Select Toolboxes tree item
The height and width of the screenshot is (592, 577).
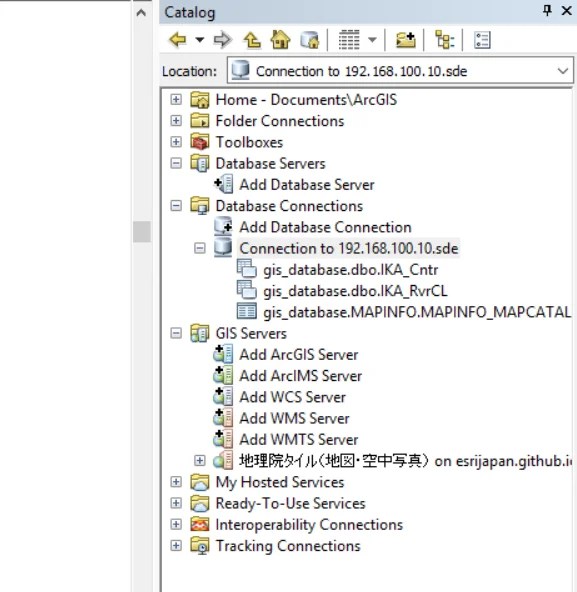pyautogui.click(x=249, y=142)
